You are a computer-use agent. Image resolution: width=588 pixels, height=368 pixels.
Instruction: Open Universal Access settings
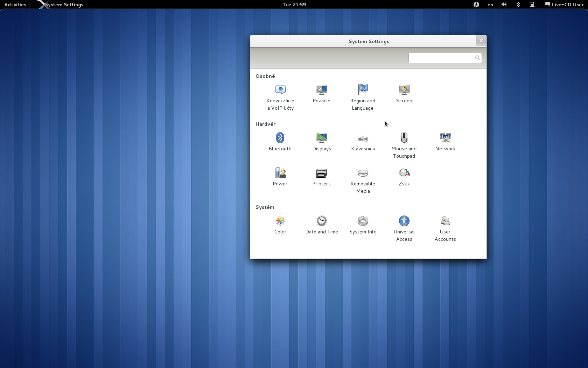click(404, 229)
